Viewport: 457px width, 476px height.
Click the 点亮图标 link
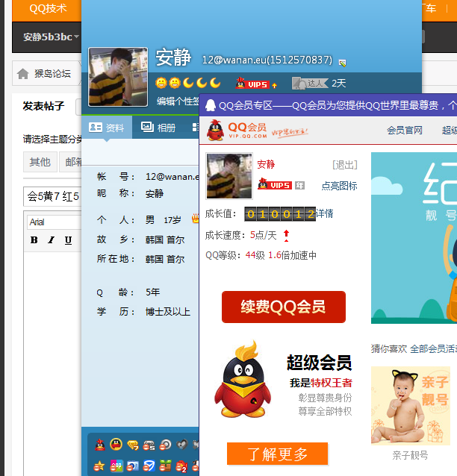(x=339, y=186)
